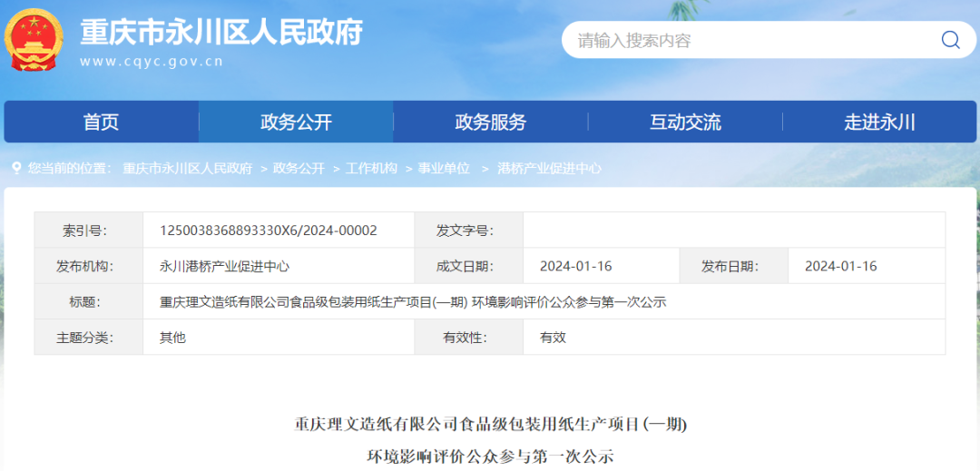The width and height of the screenshot is (980, 471).
Task: Select the 互动交流 navigation tab
Action: tap(685, 123)
